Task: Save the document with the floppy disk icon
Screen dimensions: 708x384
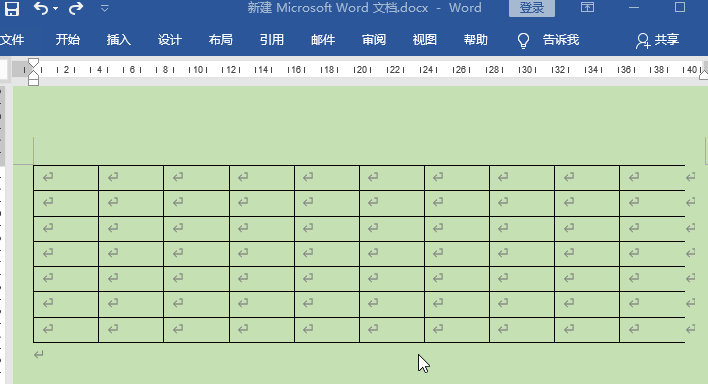Action: (x=12, y=8)
